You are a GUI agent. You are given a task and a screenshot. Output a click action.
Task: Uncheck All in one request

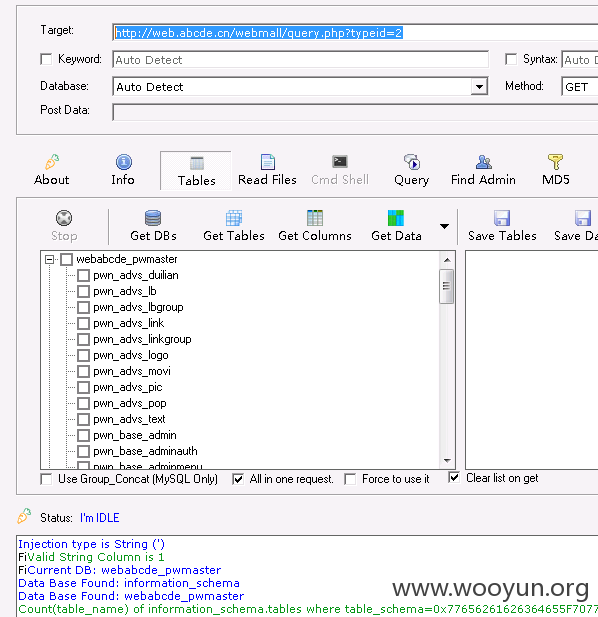click(x=238, y=479)
